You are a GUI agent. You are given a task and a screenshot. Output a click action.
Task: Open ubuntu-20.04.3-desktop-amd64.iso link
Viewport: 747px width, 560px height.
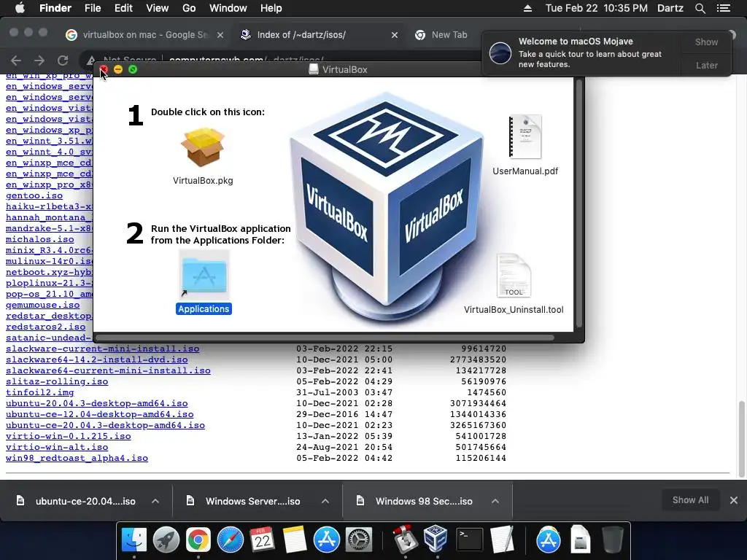pos(97,403)
